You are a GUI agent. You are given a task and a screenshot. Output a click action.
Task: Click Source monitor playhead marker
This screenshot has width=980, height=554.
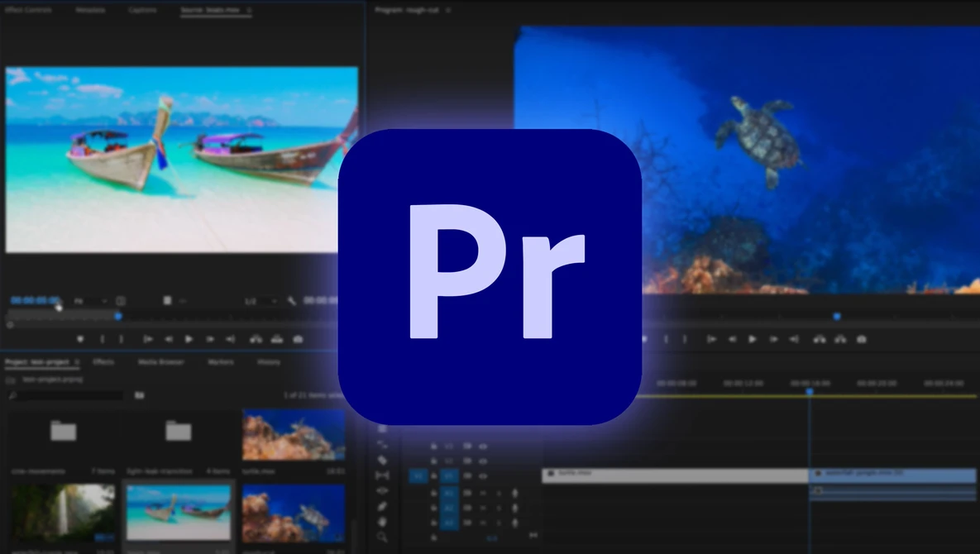118,317
